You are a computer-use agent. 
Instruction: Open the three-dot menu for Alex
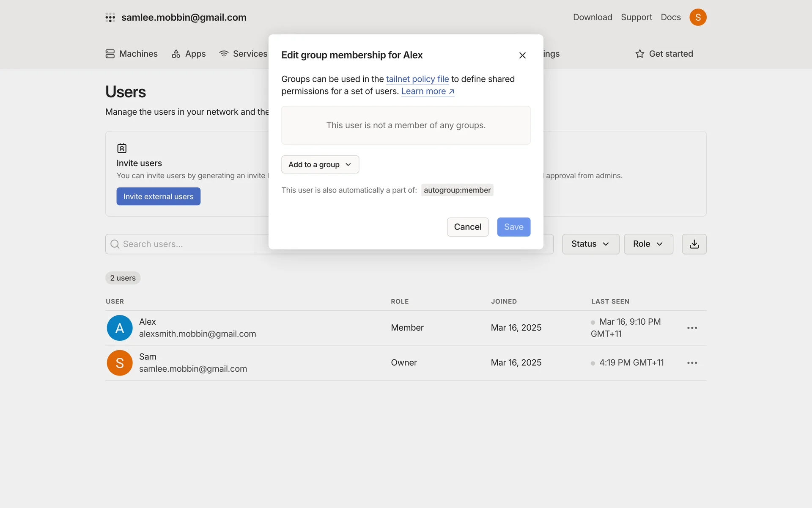click(692, 328)
